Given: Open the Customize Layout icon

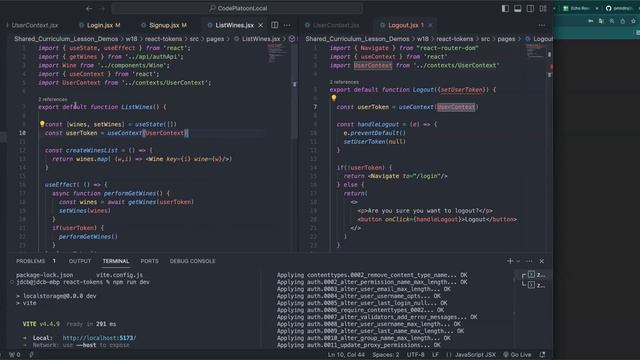Looking at the screenshot, I should [x=543, y=8].
